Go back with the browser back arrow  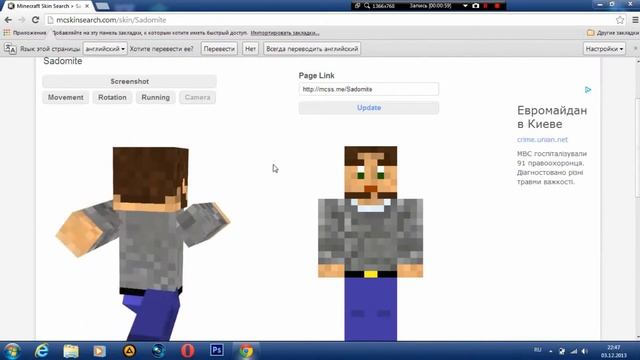click(8, 20)
